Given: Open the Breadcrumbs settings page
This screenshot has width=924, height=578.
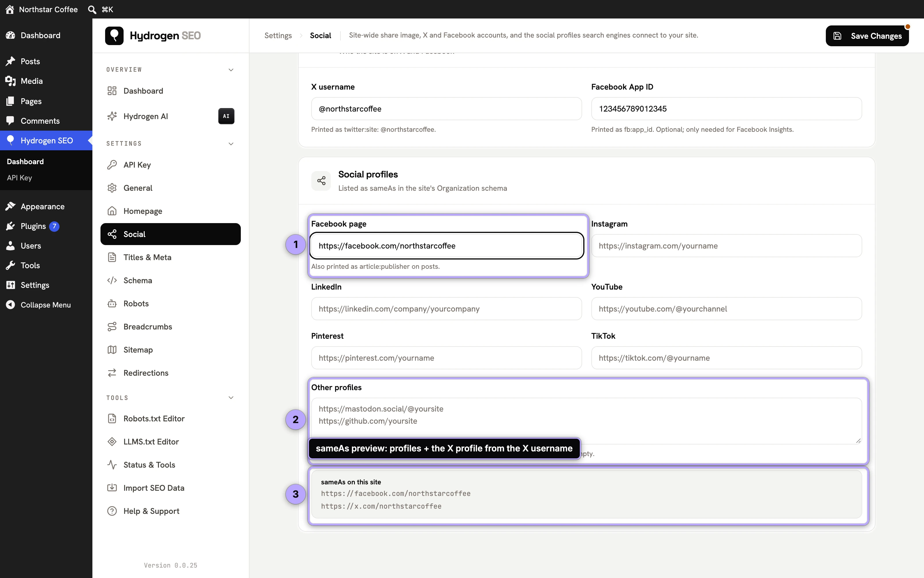Looking at the screenshot, I should [x=170, y=327].
